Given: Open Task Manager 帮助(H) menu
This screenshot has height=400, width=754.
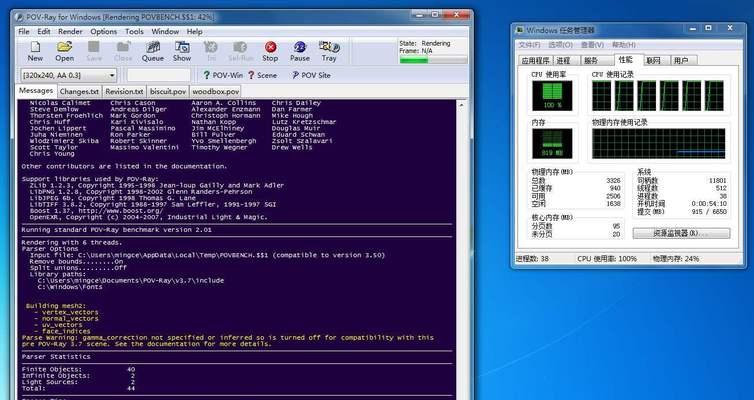Looking at the screenshot, I should pyautogui.click(x=624, y=45).
